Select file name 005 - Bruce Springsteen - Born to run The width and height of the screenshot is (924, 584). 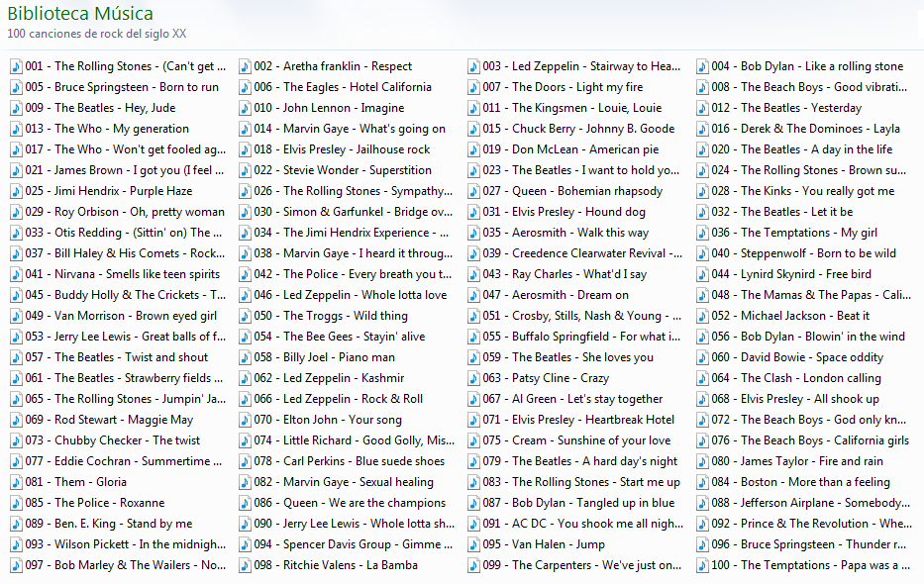122,87
